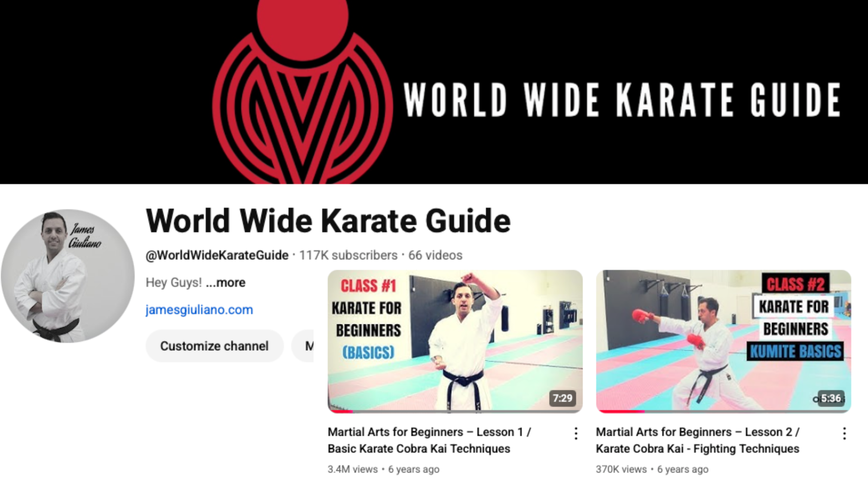Expand channel description with ...more
The image size is (868, 488).
tap(226, 283)
